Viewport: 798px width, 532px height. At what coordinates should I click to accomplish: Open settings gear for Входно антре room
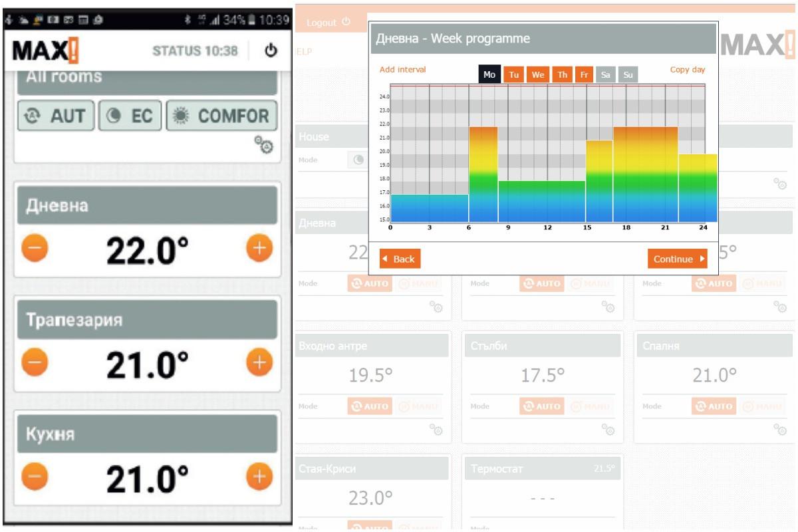(x=436, y=430)
